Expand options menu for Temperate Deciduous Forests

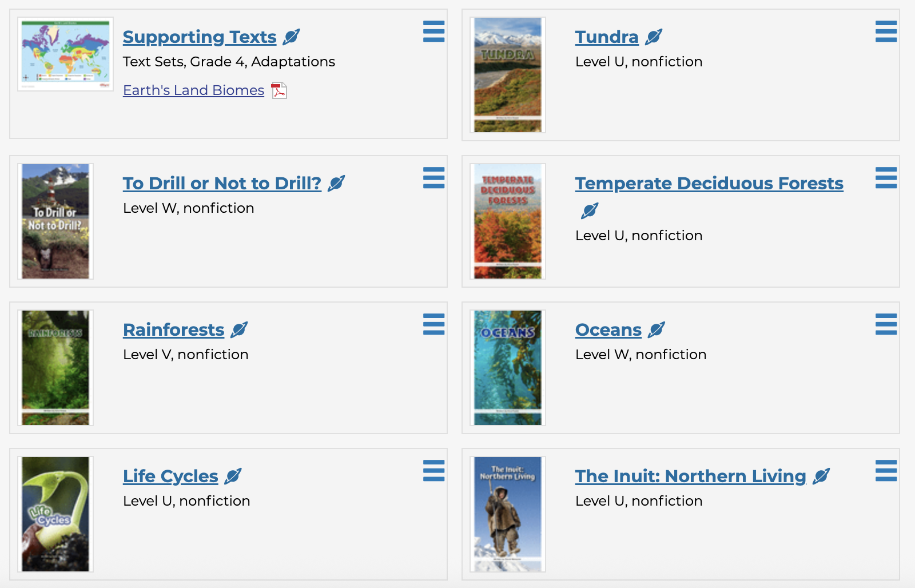pos(886,178)
